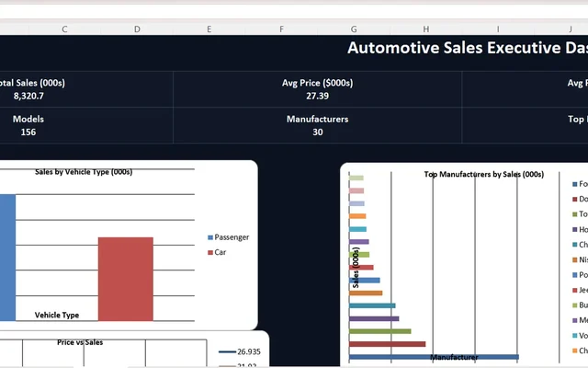Select column H header
Viewport: 588px width, 368px height.
pos(426,29)
